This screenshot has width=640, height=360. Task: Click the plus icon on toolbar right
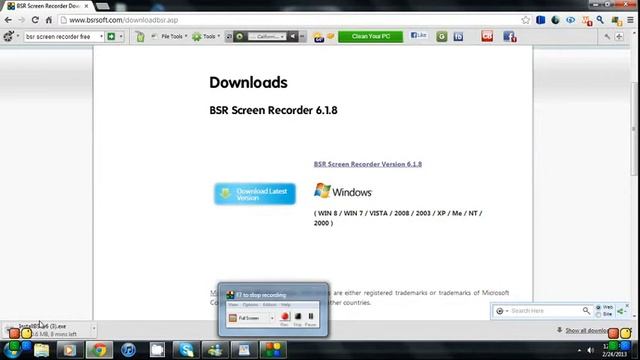[619, 37]
